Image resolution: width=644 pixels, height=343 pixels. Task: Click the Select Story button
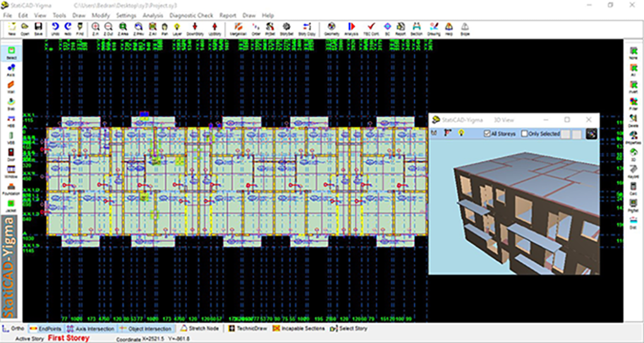(348, 328)
